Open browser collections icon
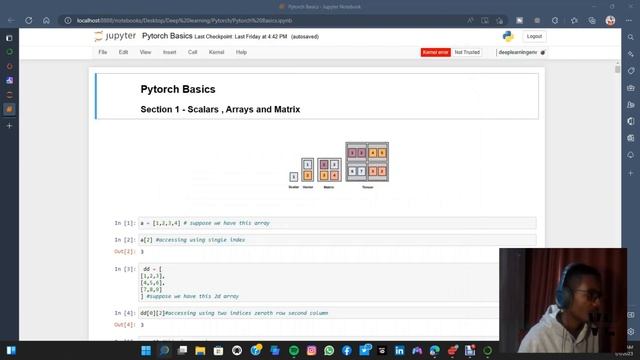Image resolution: width=640 pixels, height=360 pixels. coord(592,20)
